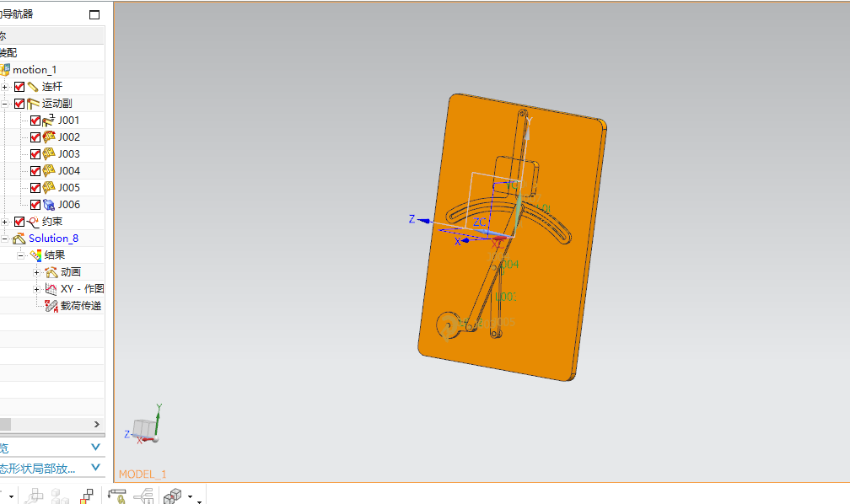Viewport: 850px width, 504px height.
Task: Collapse the Solution_8 tree node
Action: (x=4, y=239)
